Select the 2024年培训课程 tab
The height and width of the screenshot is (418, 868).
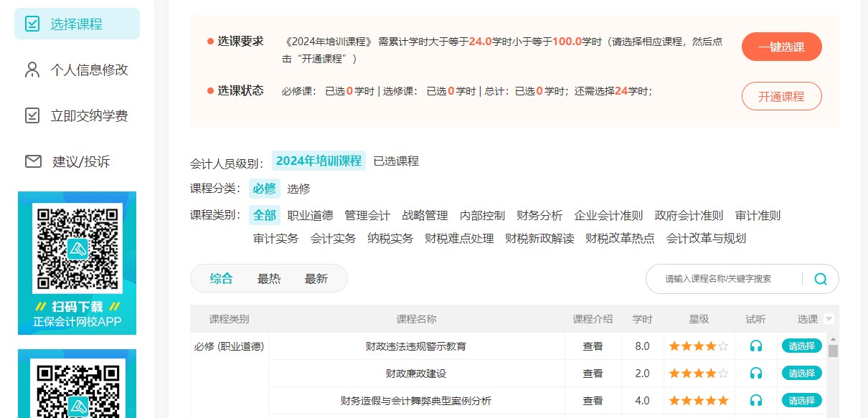(x=319, y=161)
